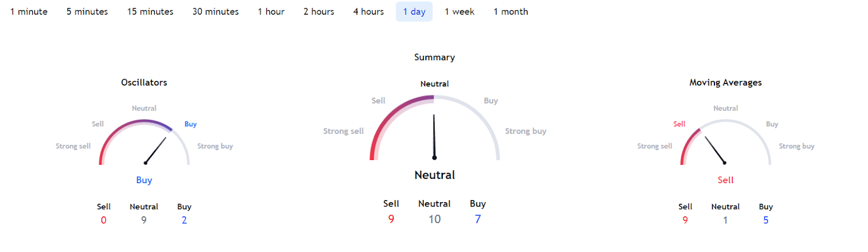868x252 pixels.
Task: Click the large Neutral rating under Summary
Action: 435,175
